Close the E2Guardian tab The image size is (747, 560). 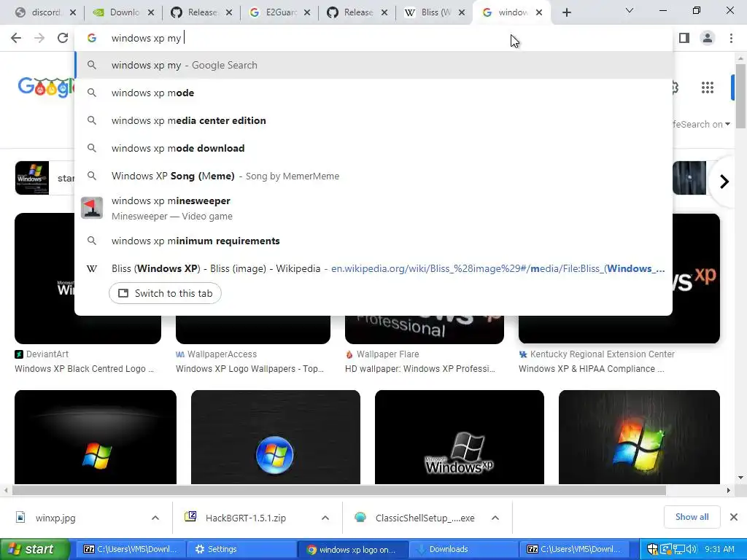[307, 13]
